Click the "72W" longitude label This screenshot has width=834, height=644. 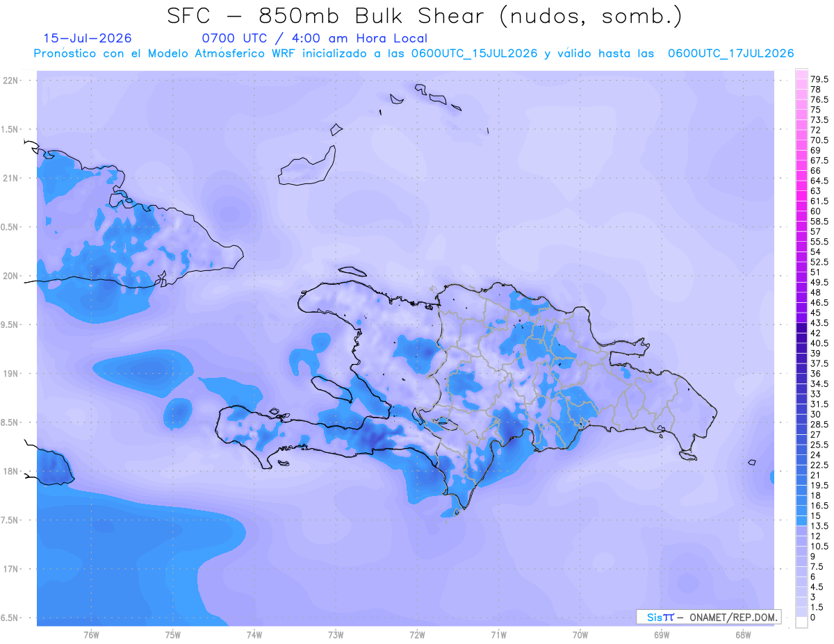pyautogui.click(x=417, y=635)
